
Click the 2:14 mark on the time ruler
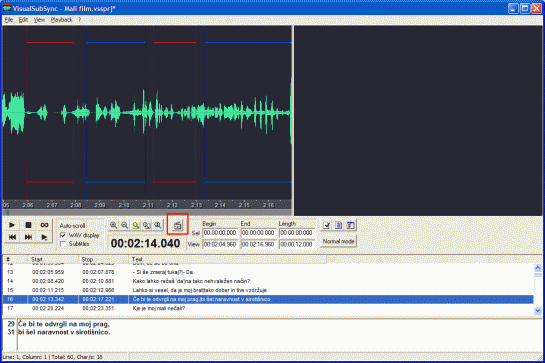pyautogui.click(x=220, y=205)
